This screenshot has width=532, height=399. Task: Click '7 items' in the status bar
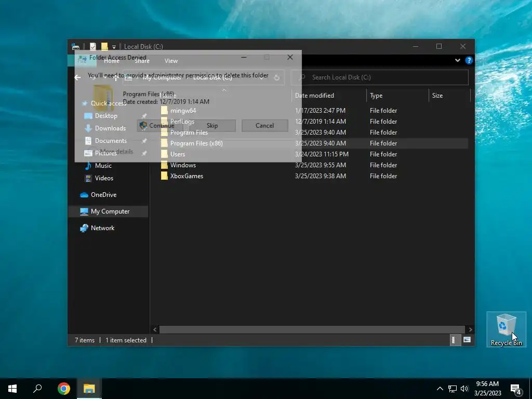click(x=85, y=340)
